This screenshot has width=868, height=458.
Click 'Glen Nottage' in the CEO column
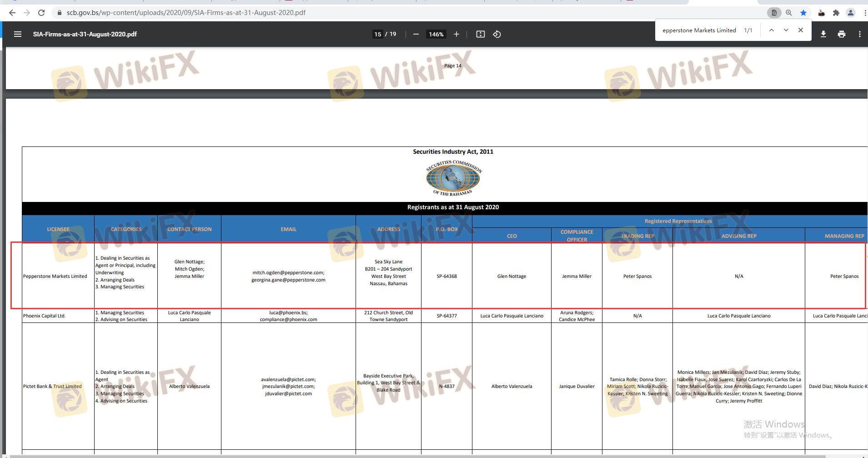pyautogui.click(x=512, y=276)
